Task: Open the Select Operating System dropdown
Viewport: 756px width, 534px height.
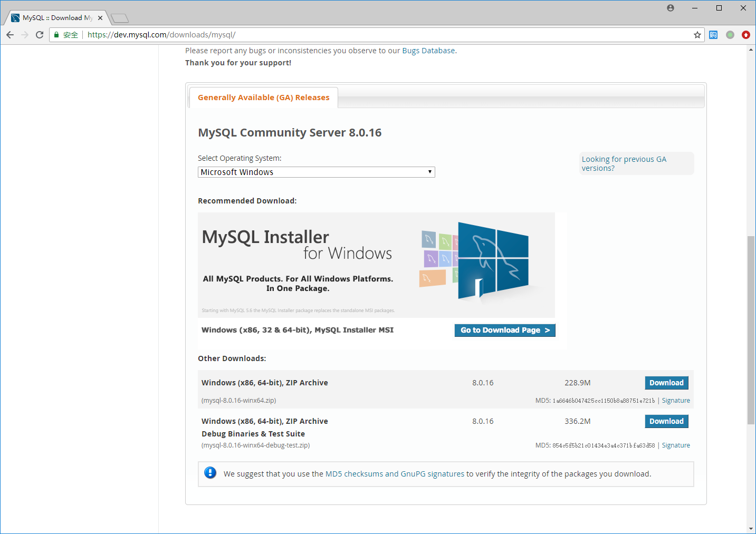Action: point(316,172)
